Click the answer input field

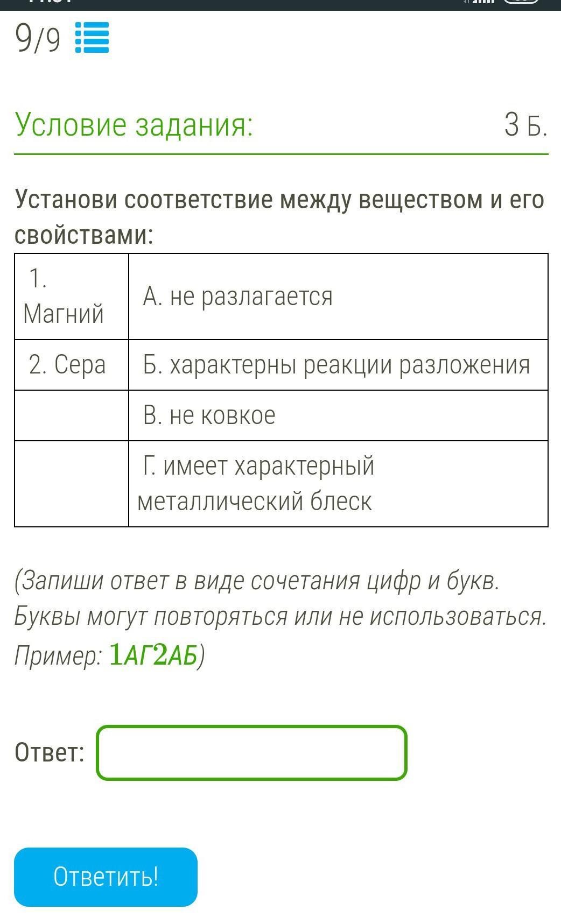tap(251, 752)
